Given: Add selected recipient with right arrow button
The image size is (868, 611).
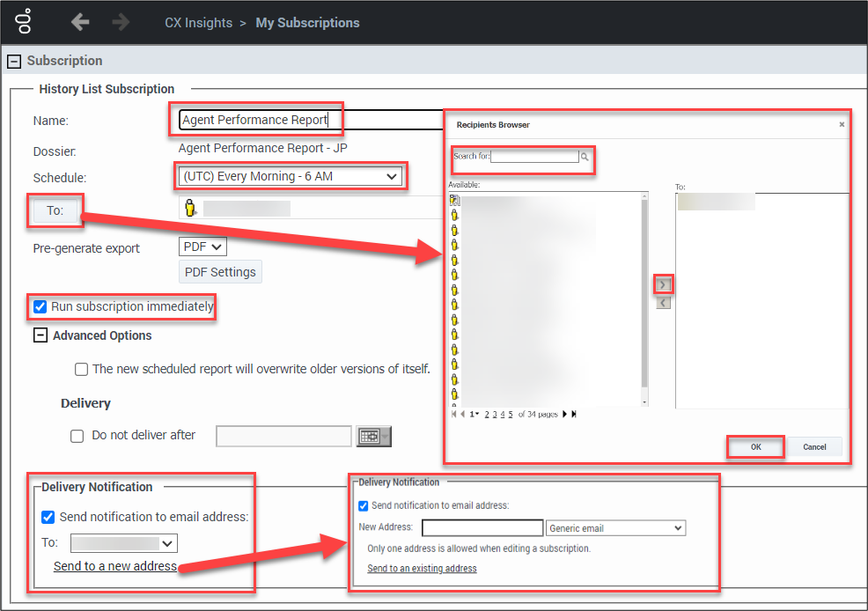Looking at the screenshot, I should coord(664,284).
